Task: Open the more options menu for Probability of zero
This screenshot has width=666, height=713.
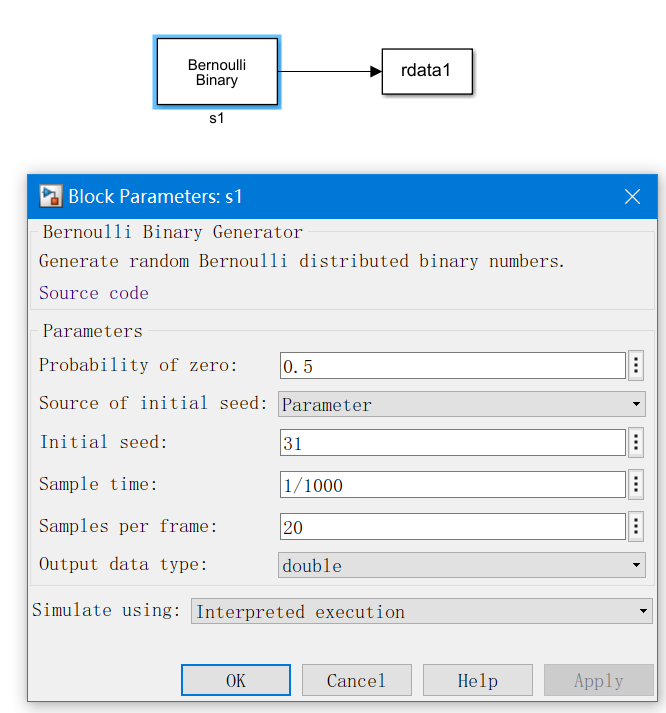Action: 636,365
